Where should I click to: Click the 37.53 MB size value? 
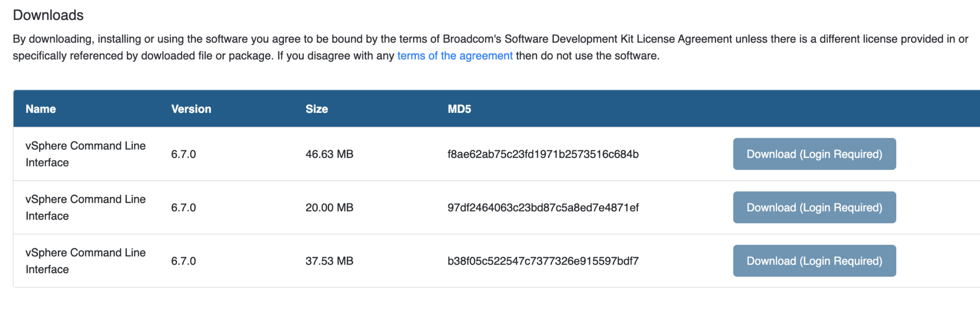click(x=329, y=261)
